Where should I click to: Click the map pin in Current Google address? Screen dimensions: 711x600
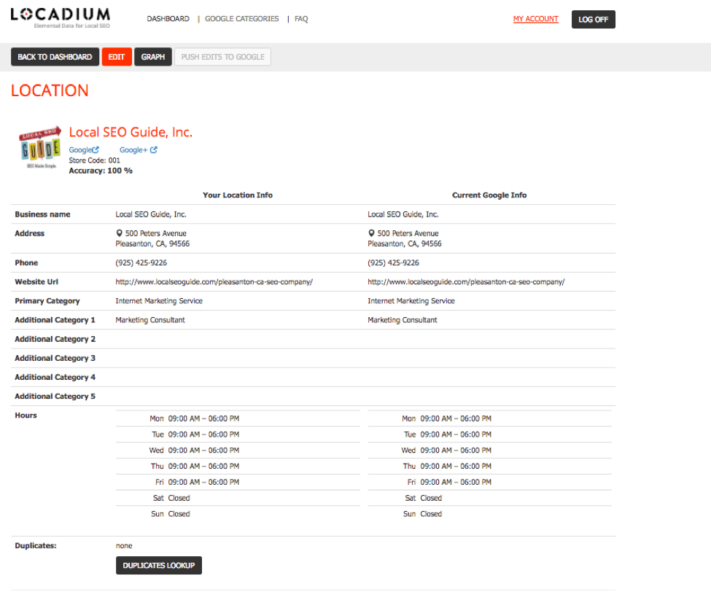click(x=371, y=233)
